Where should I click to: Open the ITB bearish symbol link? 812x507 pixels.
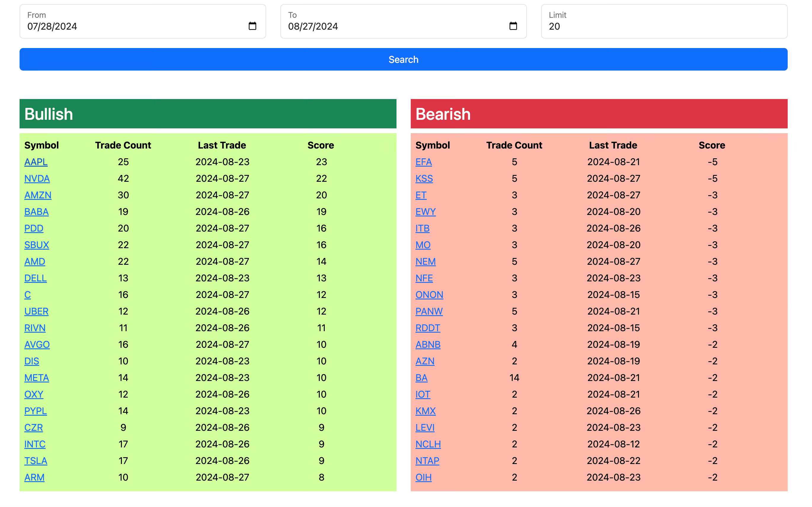pos(423,228)
